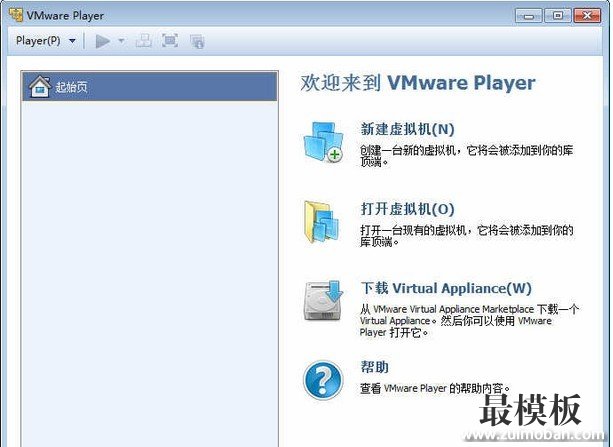Minimize the VMware Player window
The height and width of the screenshot is (447, 613).
(529, 16)
